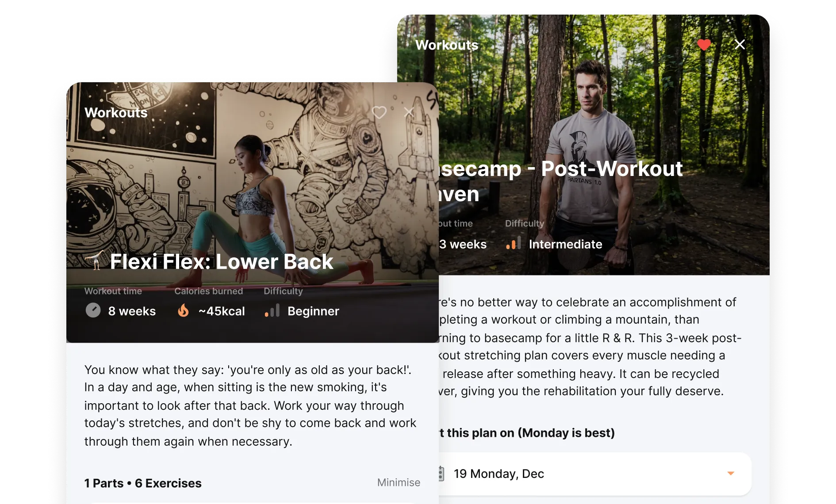Click the stretching figure icon beside Flexi Flex title
Viewport: 836px width, 504px height.
pyautogui.click(x=96, y=260)
